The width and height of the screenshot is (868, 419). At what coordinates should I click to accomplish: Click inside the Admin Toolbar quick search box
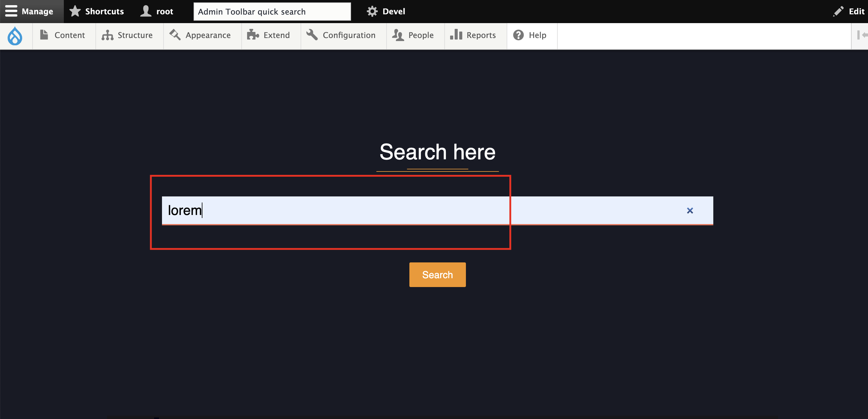(272, 11)
